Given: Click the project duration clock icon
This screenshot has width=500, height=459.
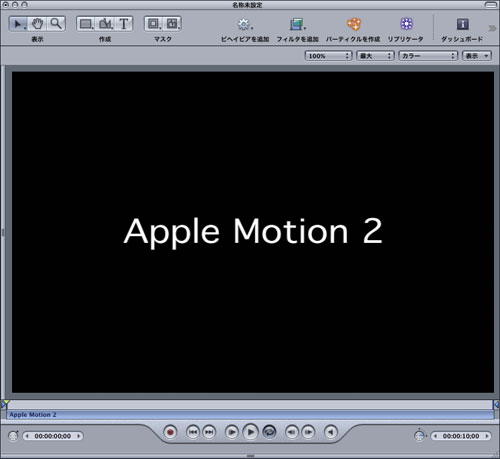Looking at the screenshot, I should coord(420,435).
